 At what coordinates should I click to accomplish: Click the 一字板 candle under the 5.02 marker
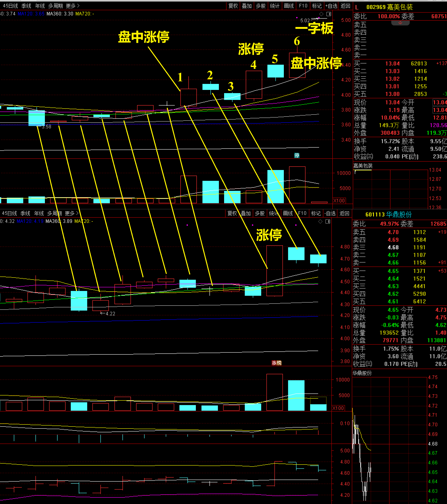pyautogui.click(x=319, y=18)
